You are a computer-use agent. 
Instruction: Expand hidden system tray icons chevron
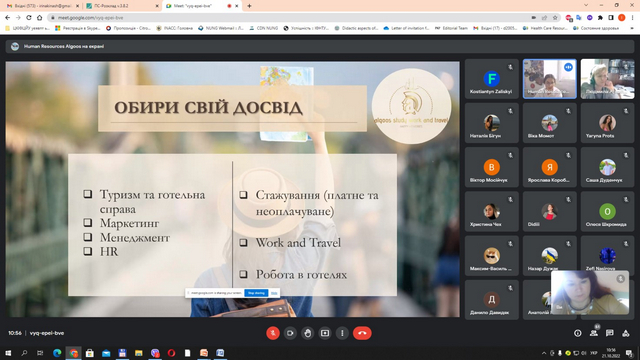point(544,353)
